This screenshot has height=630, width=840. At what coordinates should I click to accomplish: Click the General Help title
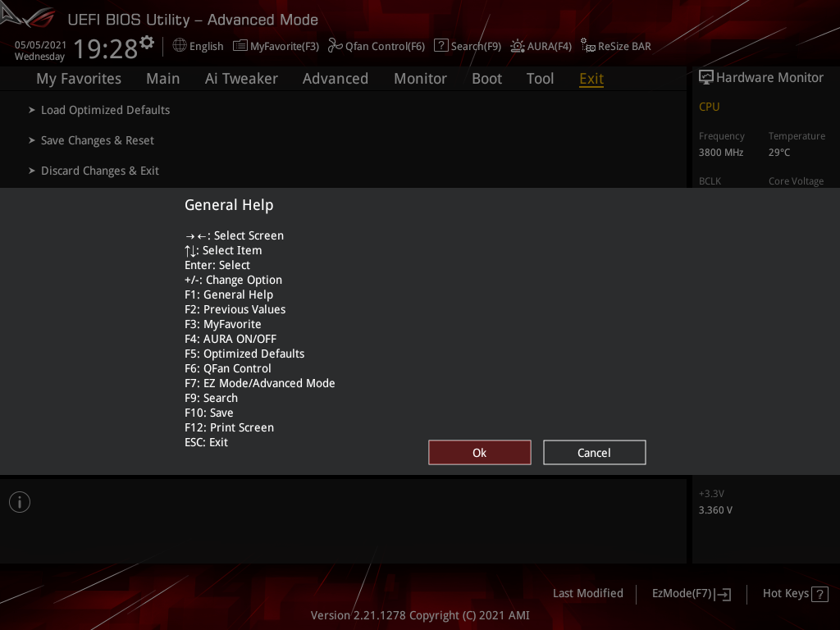point(229,204)
